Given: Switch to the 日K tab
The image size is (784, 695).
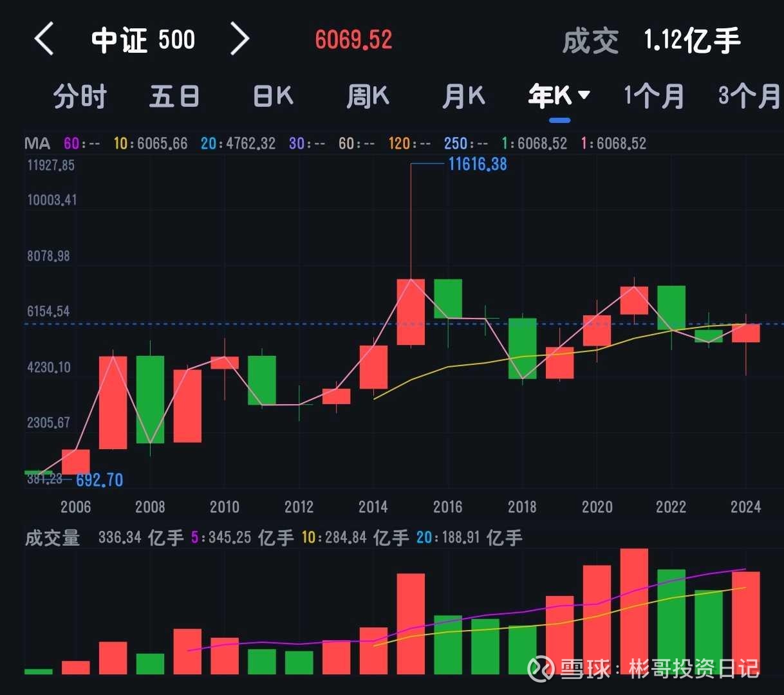Looking at the screenshot, I should coord(274,97).
